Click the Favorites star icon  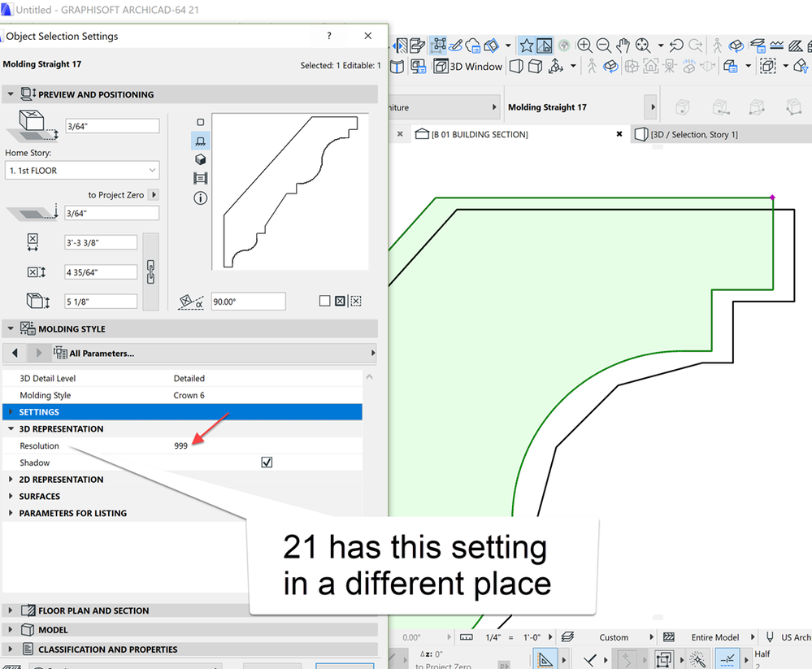[x=527, y=46]
